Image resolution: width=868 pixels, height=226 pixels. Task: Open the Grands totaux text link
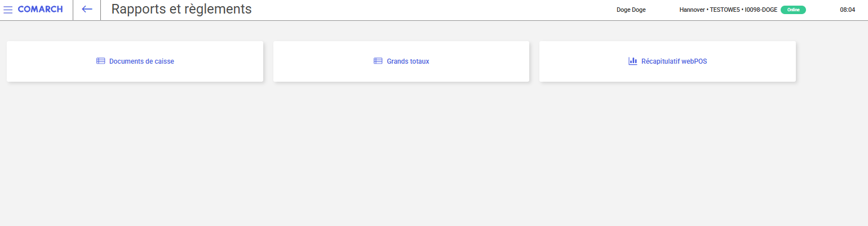point(408,61)
